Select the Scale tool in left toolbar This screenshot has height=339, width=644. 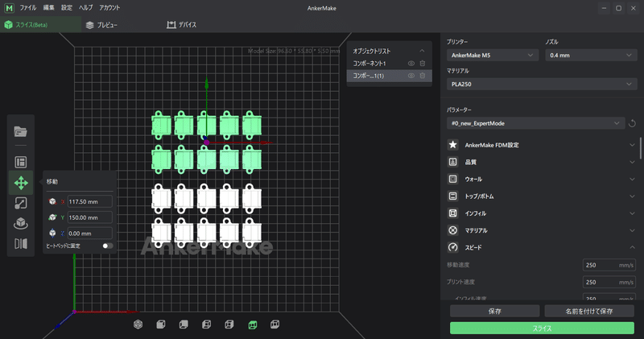(x=21, y=203)
